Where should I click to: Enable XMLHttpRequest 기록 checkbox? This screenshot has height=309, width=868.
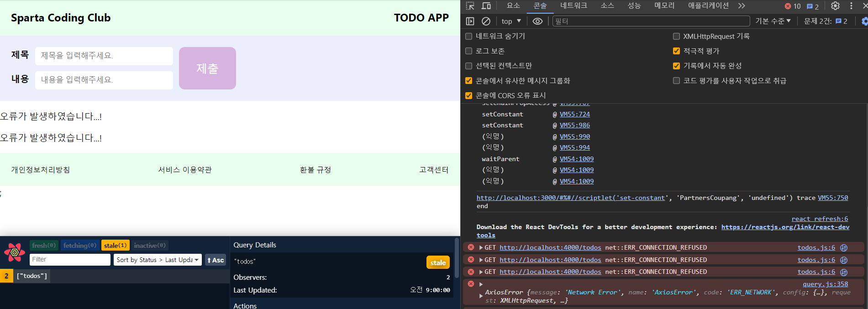[676, 36]
